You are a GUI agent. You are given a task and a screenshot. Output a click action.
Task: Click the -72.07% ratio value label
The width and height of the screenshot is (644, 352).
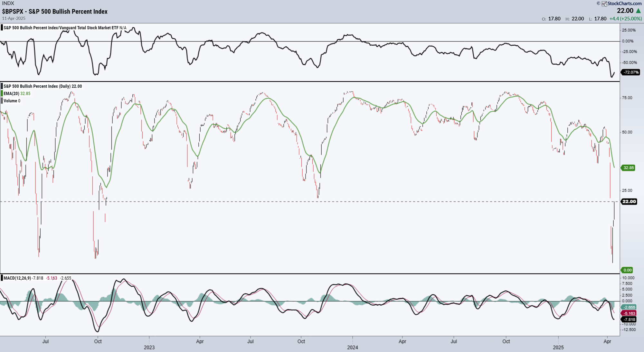pyautogui.click(x=630, y=72)
